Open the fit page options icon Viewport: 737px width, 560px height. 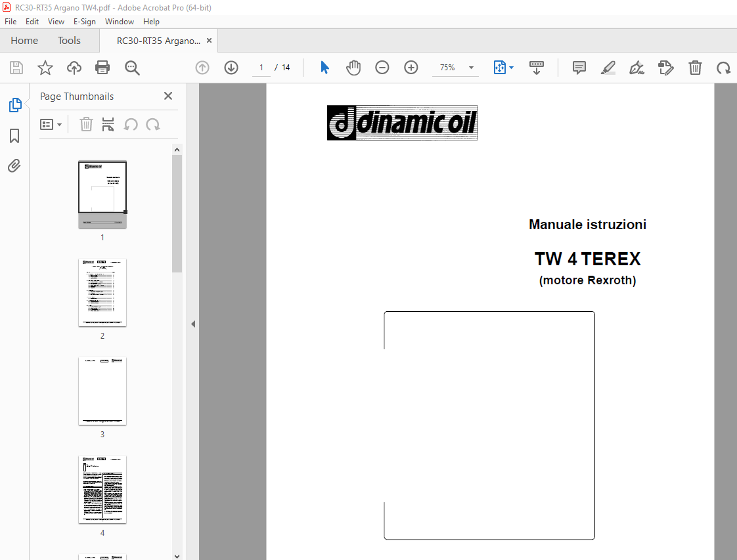tap(500, 68)
